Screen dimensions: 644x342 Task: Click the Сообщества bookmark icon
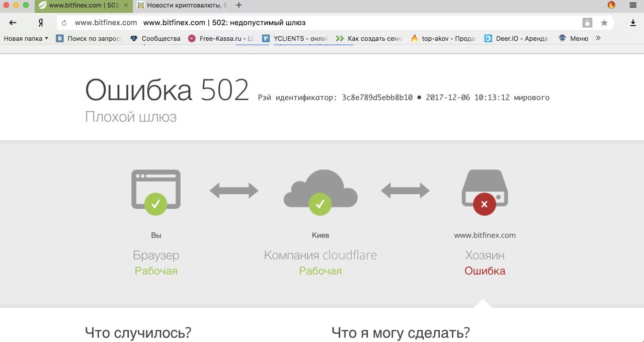tap(134, 38)
